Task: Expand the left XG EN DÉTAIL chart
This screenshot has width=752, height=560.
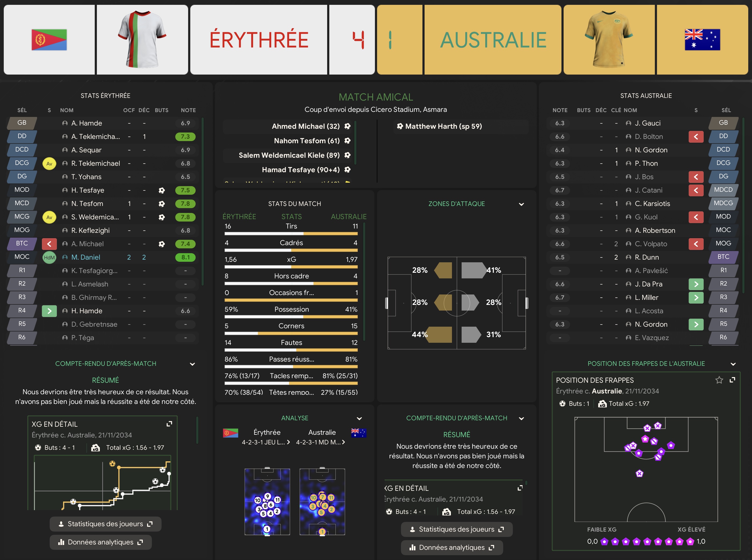Action: click(169, 424)
